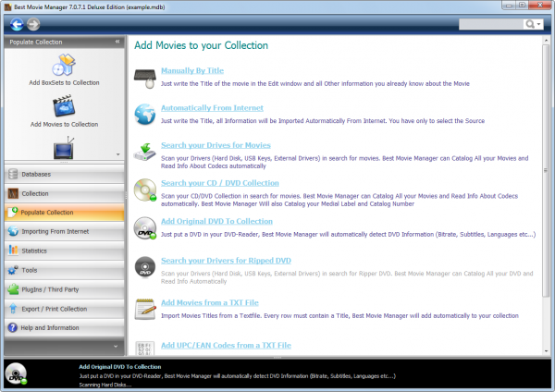Viewport: 555px width, 392px height.
Task: Open Add Original DVD To Collection link
Action: click(x=216, y=222)
